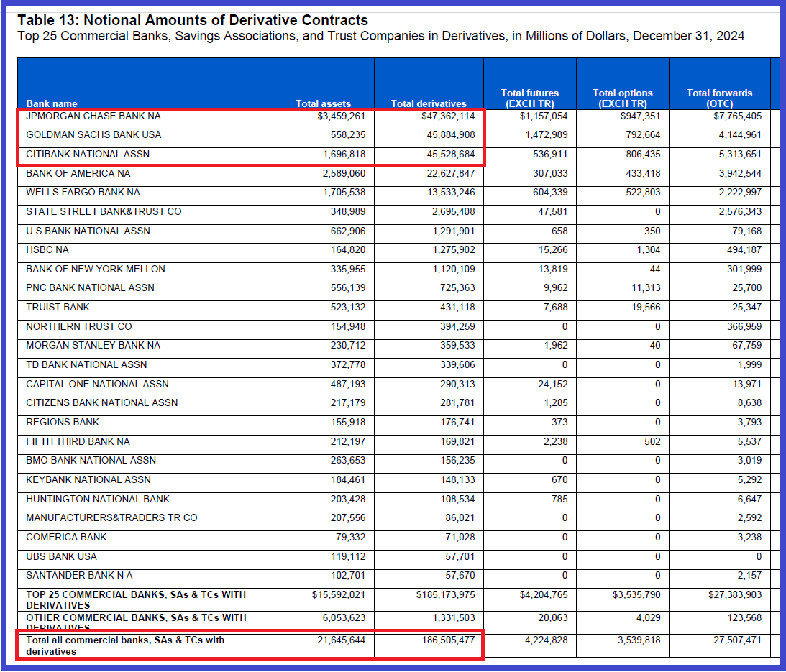Select the JPMORGAN CHASE BANK NA row name

93,116
